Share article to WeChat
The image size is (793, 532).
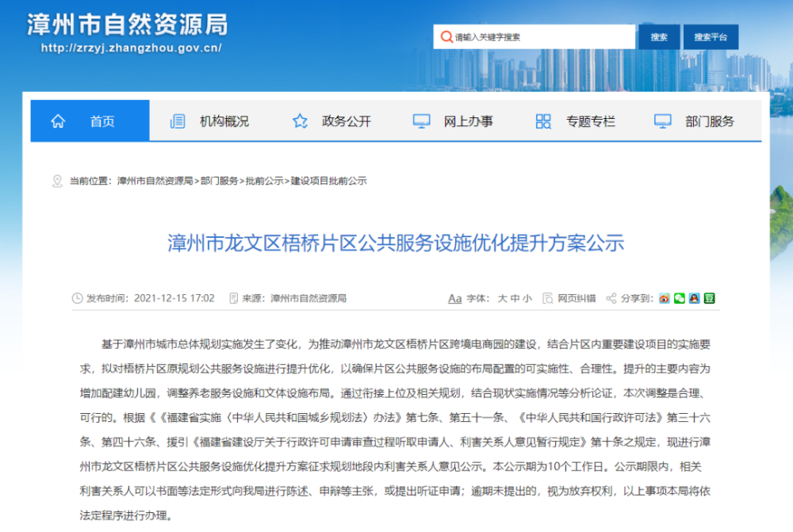[x=680, y=298]
